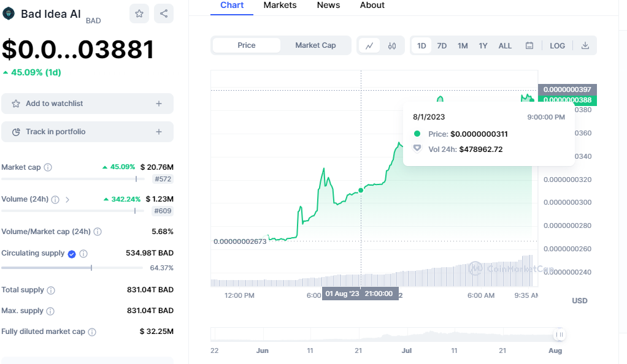Click the 0.0000000397 price axis label
This screenshot has height=364, width=627.
tap(567, 89)
